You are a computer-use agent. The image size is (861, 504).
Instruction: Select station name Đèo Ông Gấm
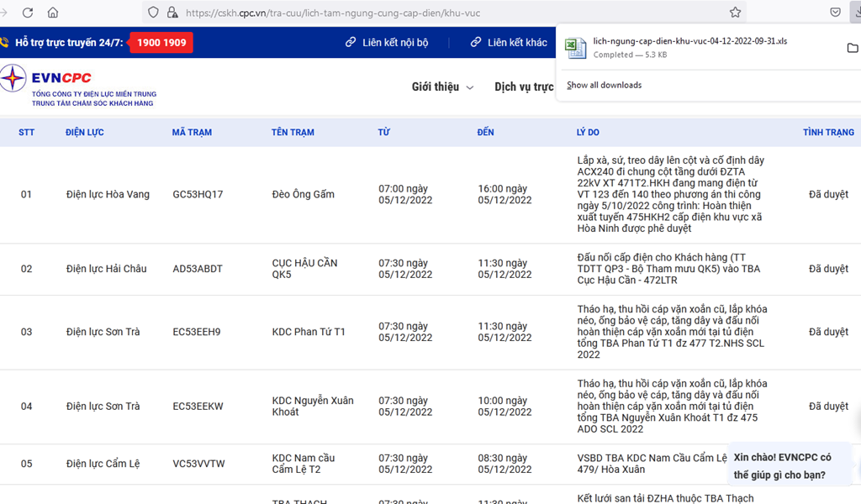(x=303, y=194)
